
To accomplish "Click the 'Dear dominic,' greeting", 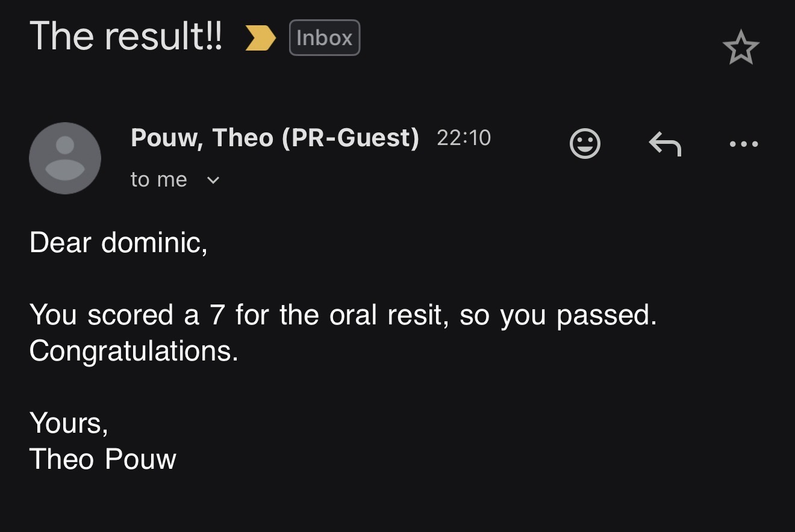I will (118, 243).
